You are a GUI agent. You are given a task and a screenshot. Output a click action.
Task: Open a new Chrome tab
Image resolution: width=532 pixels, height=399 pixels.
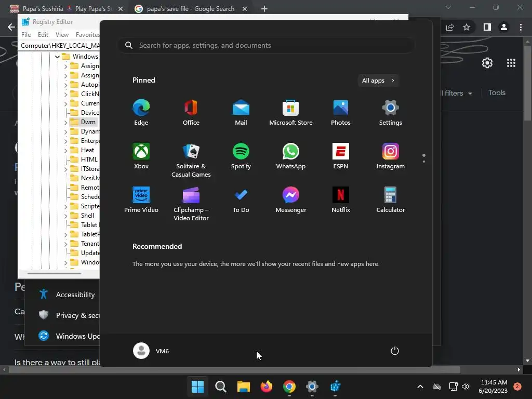[x=264, y=9]
